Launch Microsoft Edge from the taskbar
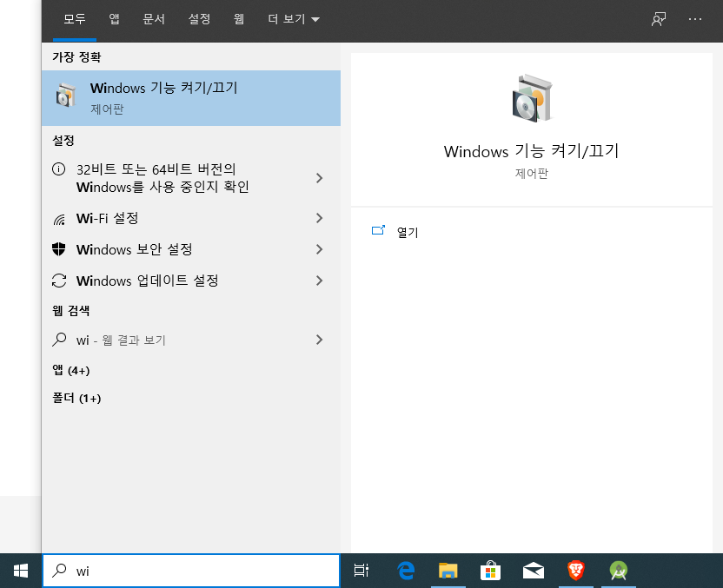Image resolution: width=723 pixels, height=588 pixels. pos(406,571)
